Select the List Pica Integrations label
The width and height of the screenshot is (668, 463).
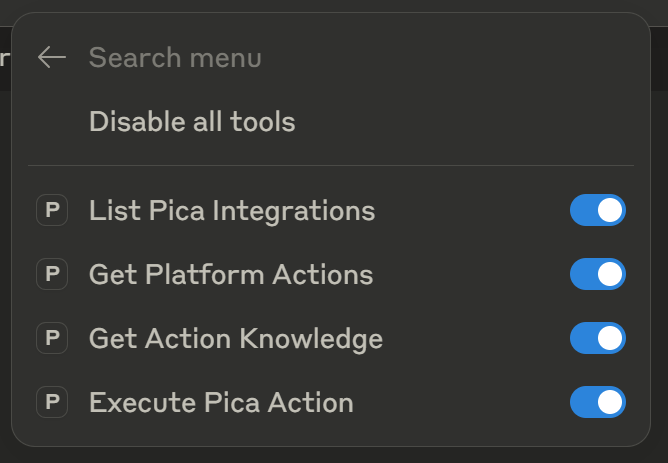(232, 211)
